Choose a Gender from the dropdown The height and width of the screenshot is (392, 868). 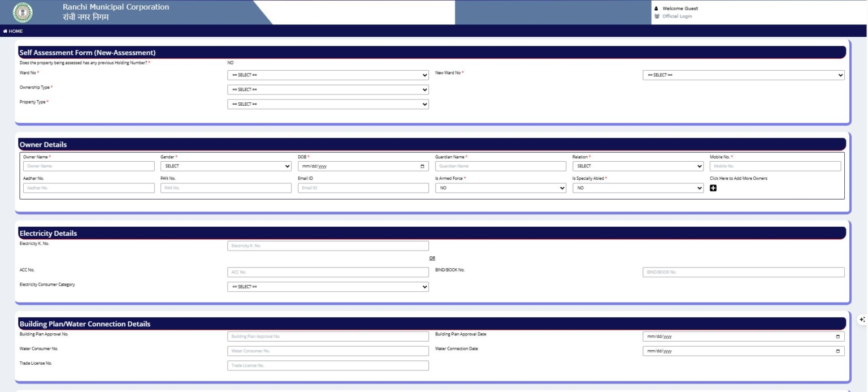click(x=226, y=166)
